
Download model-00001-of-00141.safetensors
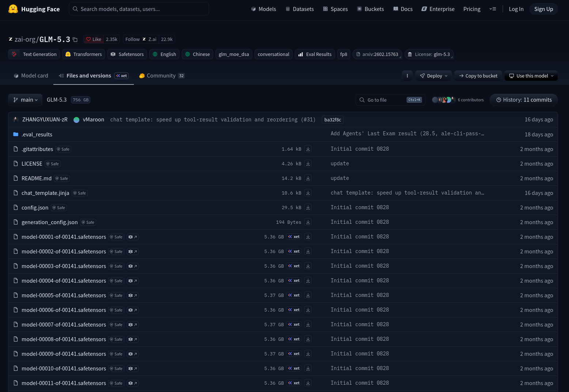(x=308, y=237)
